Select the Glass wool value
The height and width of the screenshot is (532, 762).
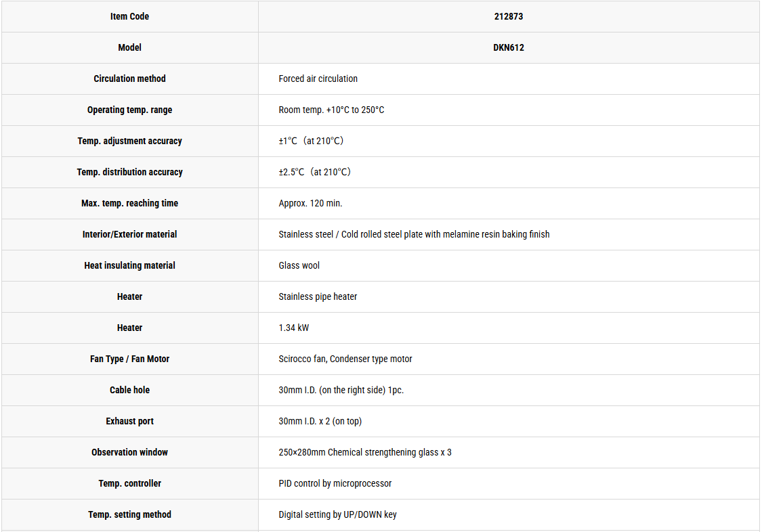[299, 265]
